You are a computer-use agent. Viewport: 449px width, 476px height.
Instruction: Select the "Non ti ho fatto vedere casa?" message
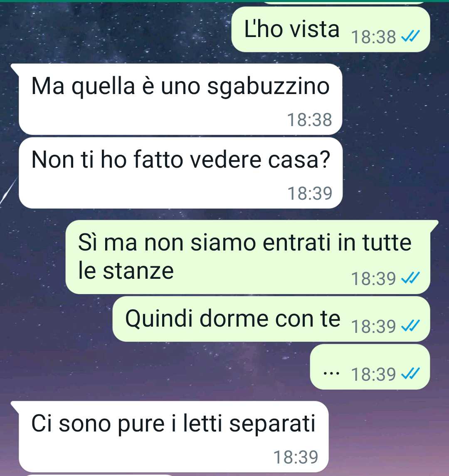pos(180,173)
